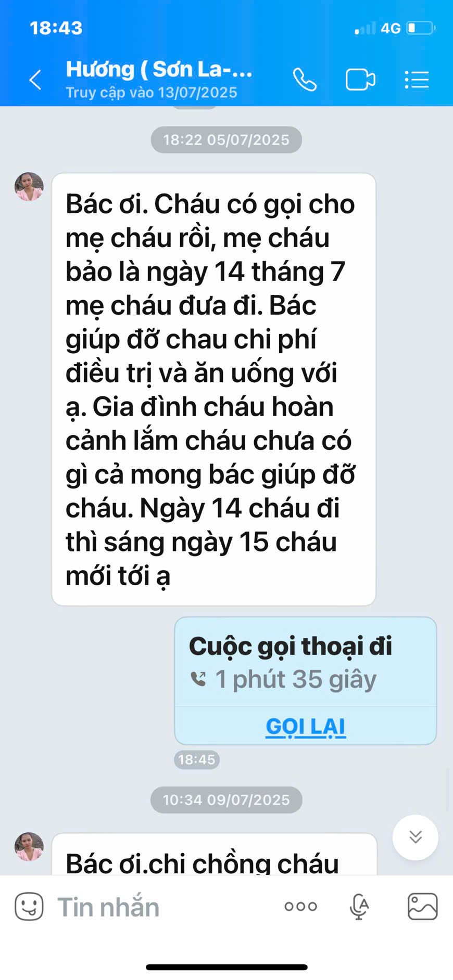Tap GỌI LẠI to call back

(x=306, y=726)
